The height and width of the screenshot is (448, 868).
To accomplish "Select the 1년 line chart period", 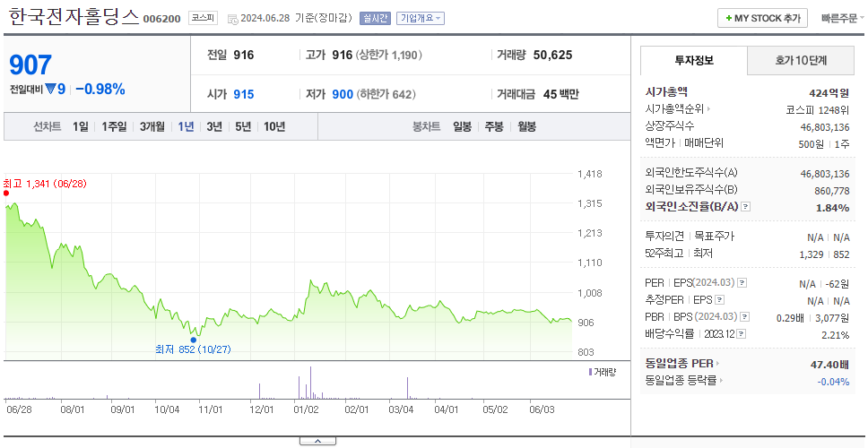I will point(186,126).
